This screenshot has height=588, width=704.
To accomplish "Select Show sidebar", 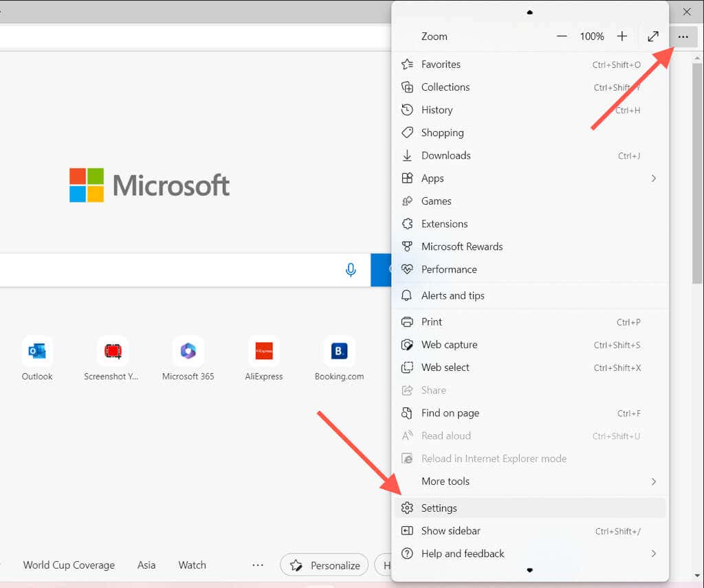I will 450,530.
